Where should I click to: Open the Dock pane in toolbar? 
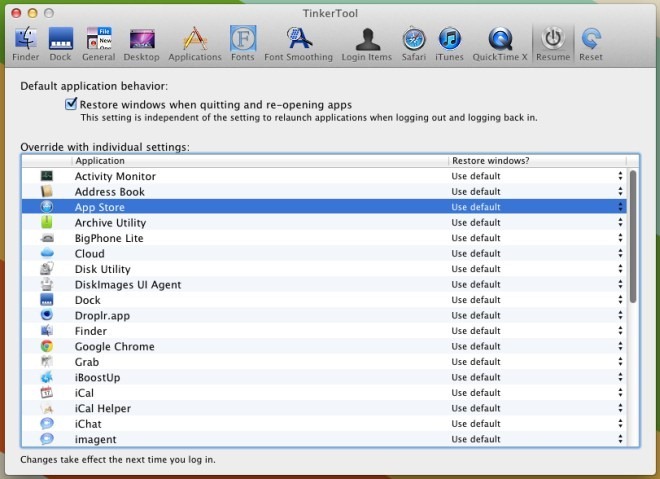tap(60, 44)
